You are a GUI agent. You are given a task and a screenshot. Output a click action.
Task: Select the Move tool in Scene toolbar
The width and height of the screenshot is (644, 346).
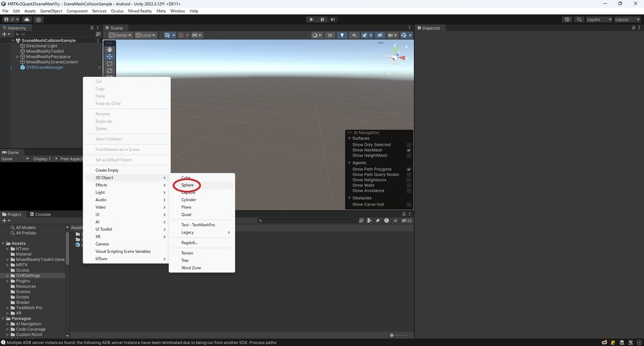point(110,56)
